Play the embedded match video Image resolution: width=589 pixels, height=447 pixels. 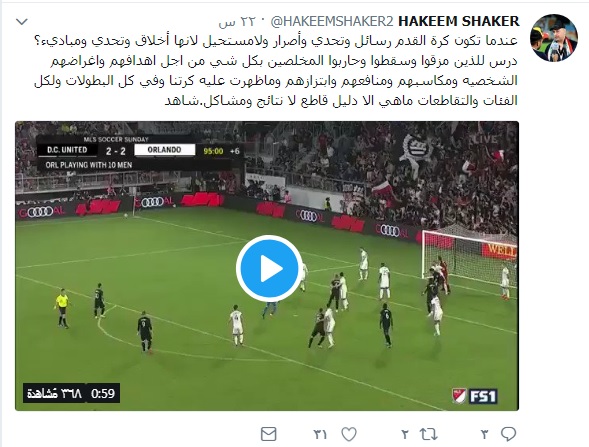(269, 268)
